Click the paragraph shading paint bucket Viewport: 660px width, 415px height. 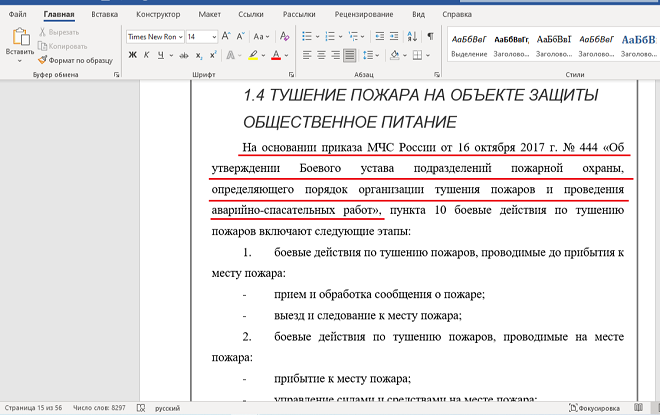pyautogui.click(x=394, y=55)
